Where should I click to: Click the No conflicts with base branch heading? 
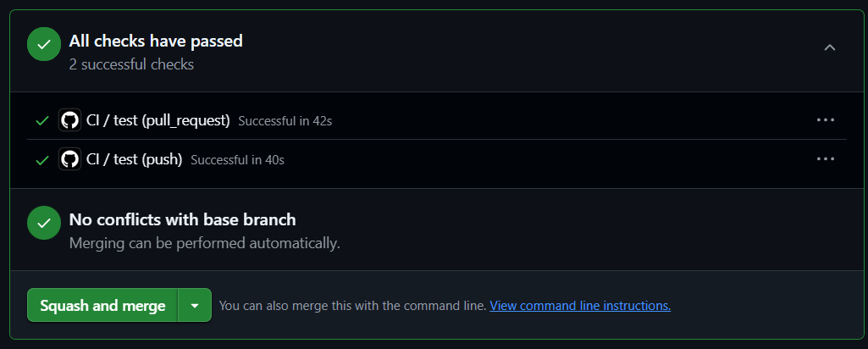tap(182, 220)
